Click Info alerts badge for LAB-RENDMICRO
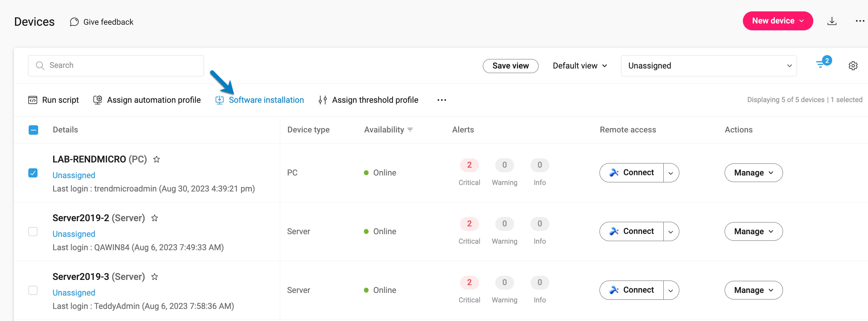Screen dimensions: 868x321 coord(540,165)
